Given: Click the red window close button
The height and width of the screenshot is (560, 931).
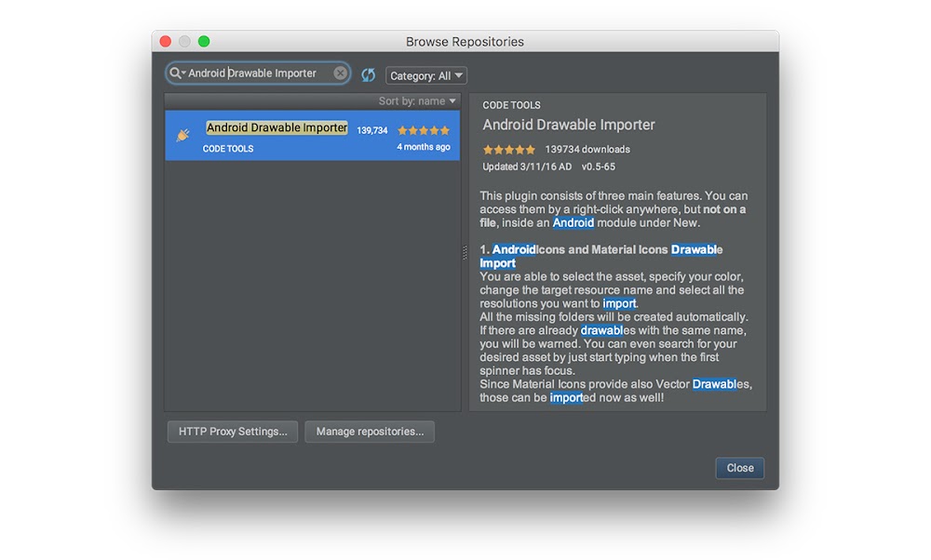Looking at the screenshot, I should (166, 41).
